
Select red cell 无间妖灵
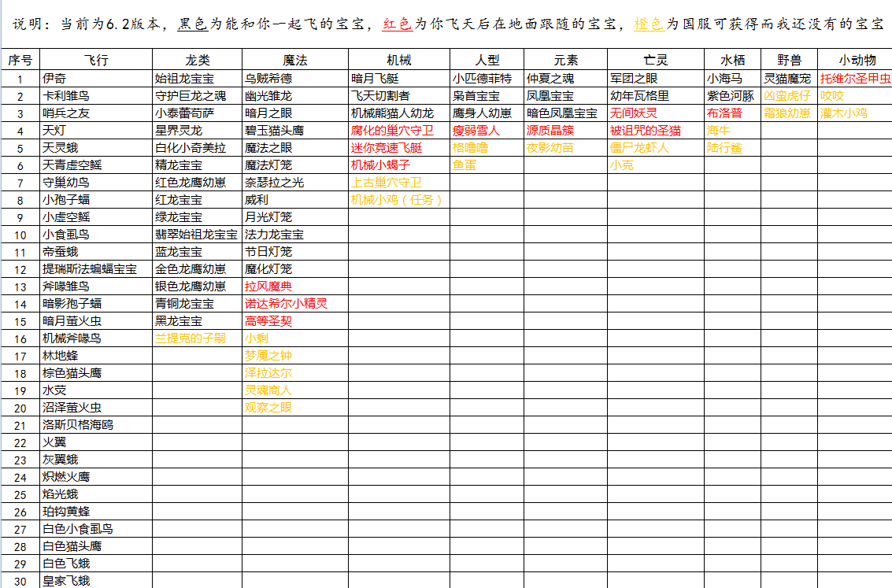click(656, 113)
